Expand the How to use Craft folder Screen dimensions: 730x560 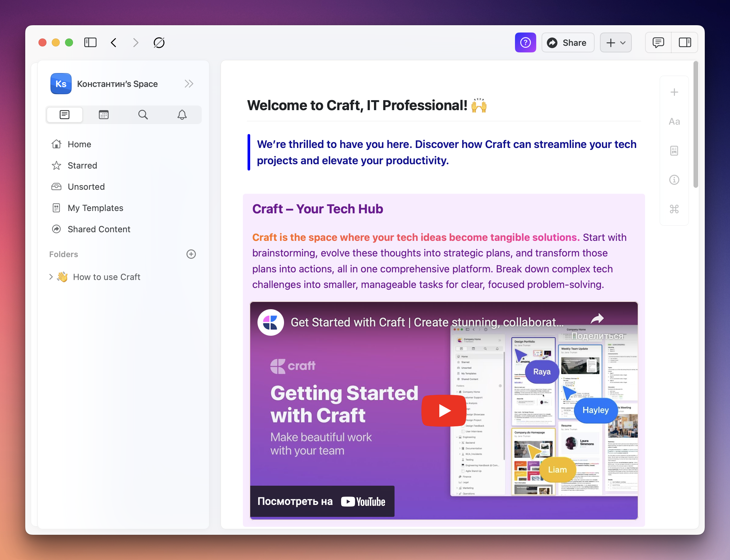click(x=51, y=277)
